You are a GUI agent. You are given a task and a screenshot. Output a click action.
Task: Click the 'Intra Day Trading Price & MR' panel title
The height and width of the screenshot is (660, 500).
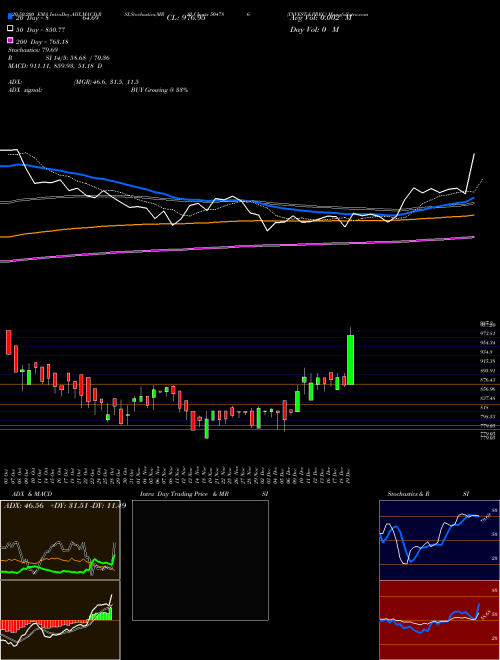click(x=184, y=494)
